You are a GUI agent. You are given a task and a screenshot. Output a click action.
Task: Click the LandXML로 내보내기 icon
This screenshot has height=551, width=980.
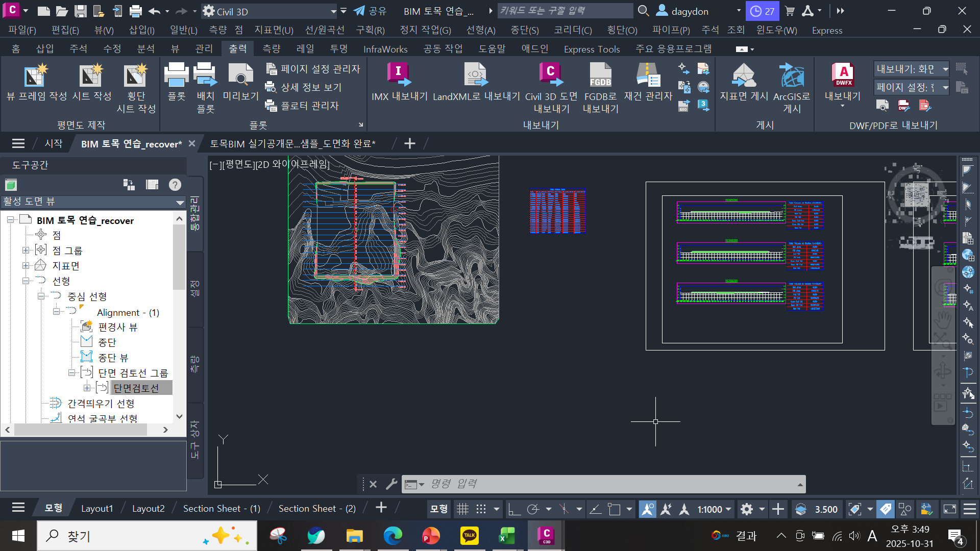[x=476, y=76]
